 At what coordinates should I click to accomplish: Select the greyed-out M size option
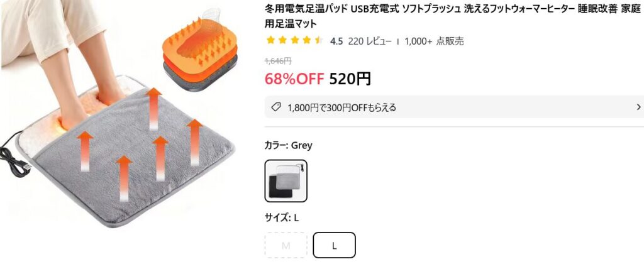tap(286, 245)
